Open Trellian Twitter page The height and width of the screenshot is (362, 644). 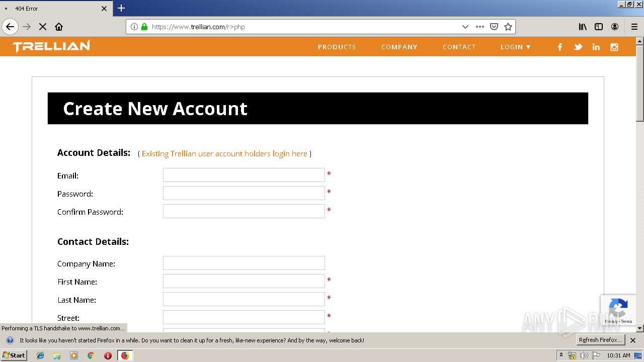click(x=578, y=47)
